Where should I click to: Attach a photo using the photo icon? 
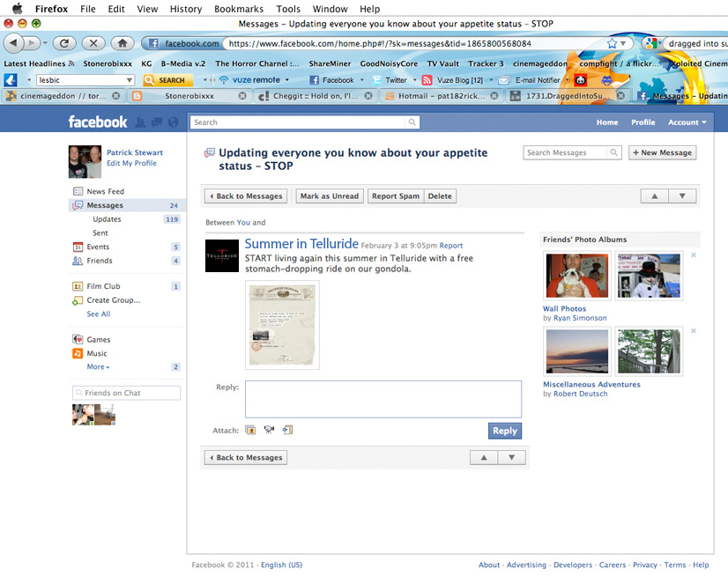pos(250,430)
